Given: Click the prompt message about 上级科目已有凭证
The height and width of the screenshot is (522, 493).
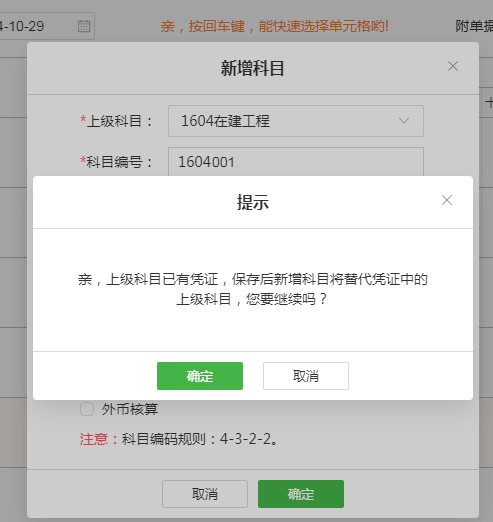Looking at the screenshot, I should click(x=253, y=289).
